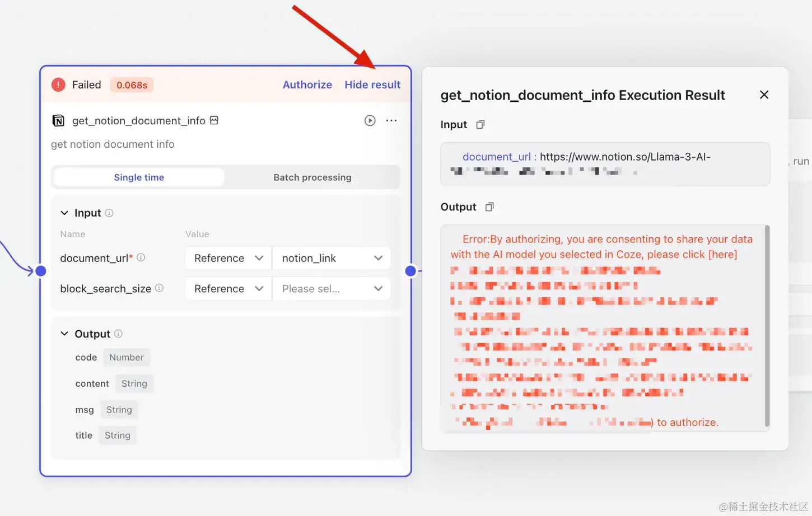This screenshot has height=516, width=812.
Task: Switch to Batch processing tab
Action: [x=312, y=177]
